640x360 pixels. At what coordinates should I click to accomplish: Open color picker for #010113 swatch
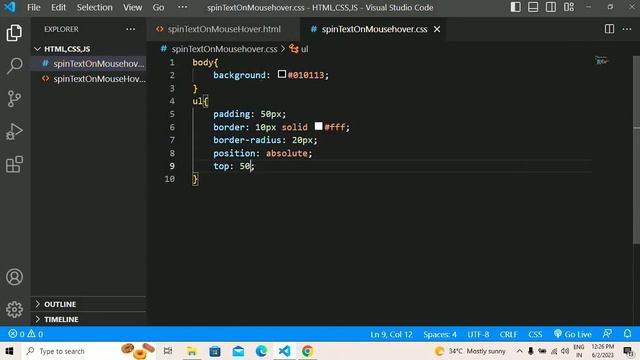(282, 74)
